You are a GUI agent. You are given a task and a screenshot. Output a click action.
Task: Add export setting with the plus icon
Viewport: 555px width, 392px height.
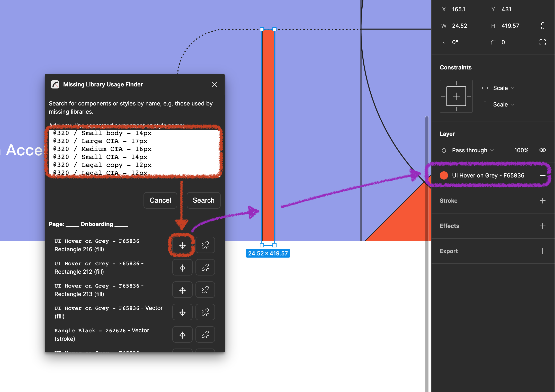coord(542,251)
